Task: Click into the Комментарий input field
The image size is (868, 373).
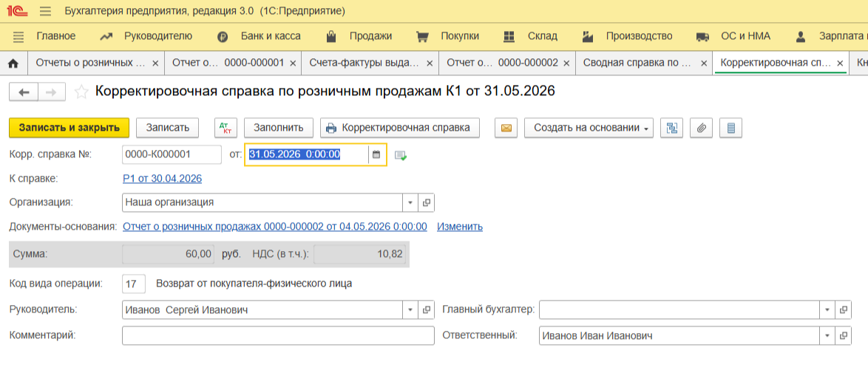Action: [x=278, y=336]
